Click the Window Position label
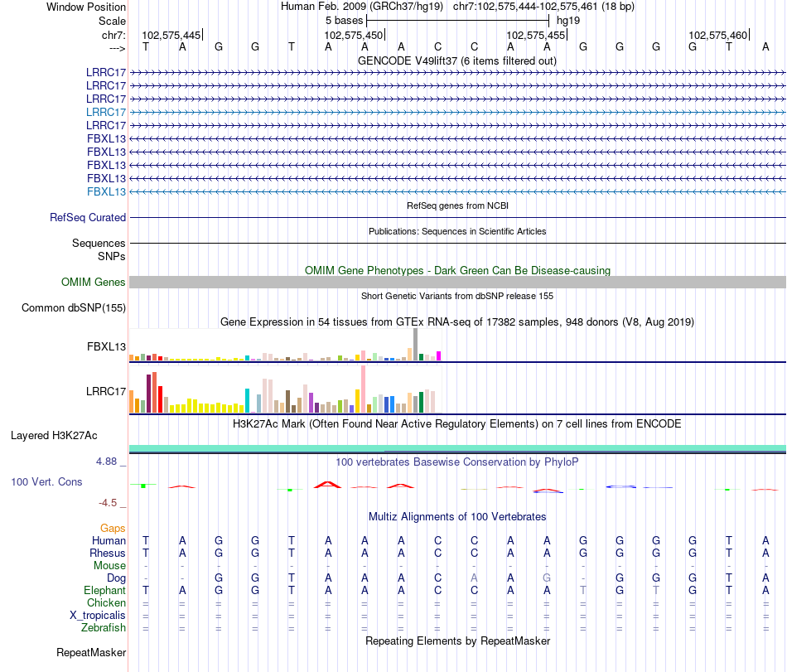787x672 pixels. (x=86, y=7)
